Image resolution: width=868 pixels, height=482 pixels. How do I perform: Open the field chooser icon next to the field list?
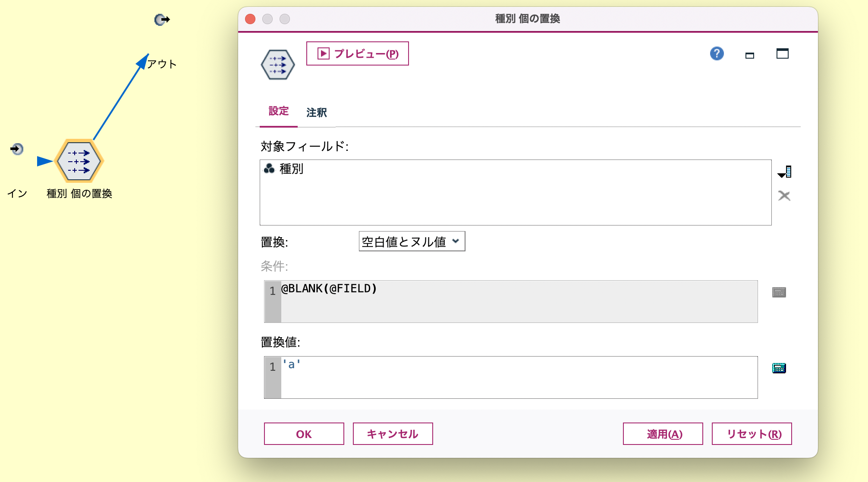785,172
